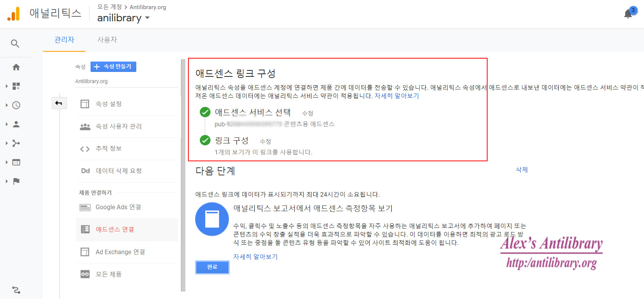Viewport: 644px width, 299px height.
Task: Click the 애드센스 연결 icon
Action: point(85,229)
